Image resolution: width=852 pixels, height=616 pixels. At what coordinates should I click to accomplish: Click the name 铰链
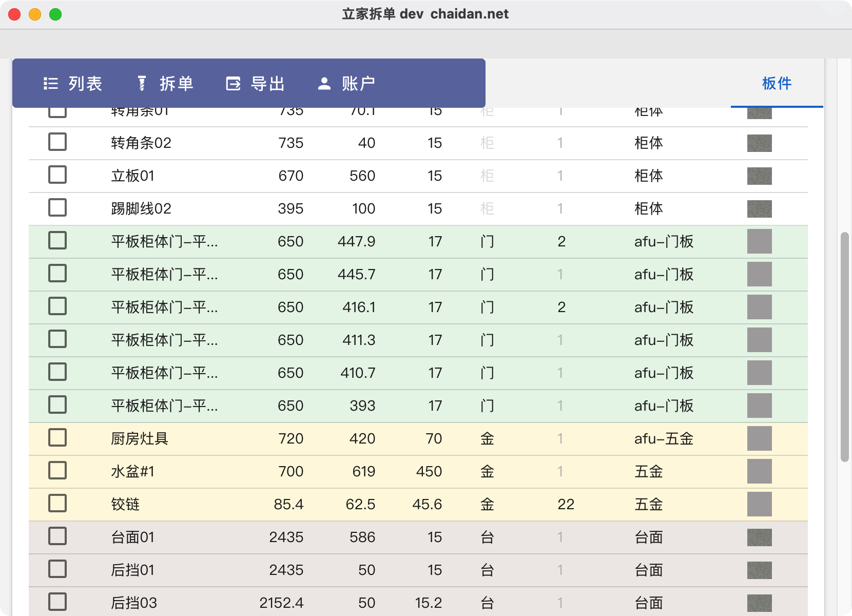125,504
